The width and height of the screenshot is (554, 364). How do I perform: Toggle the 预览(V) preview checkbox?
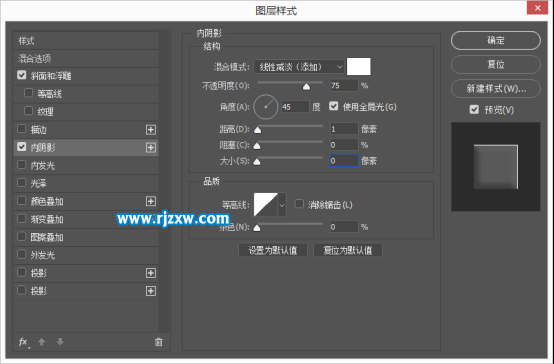tap(474, 110)
